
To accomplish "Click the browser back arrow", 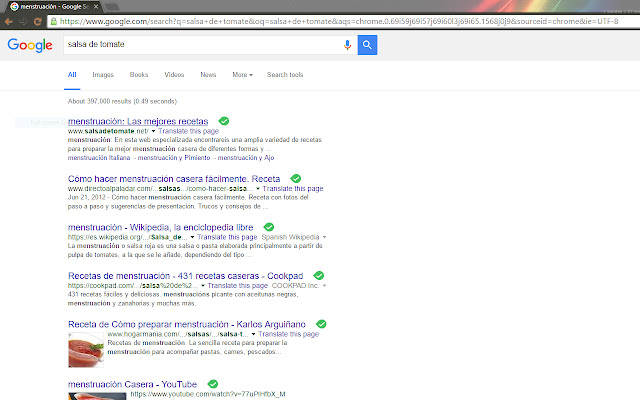I will tap(9, 22).
